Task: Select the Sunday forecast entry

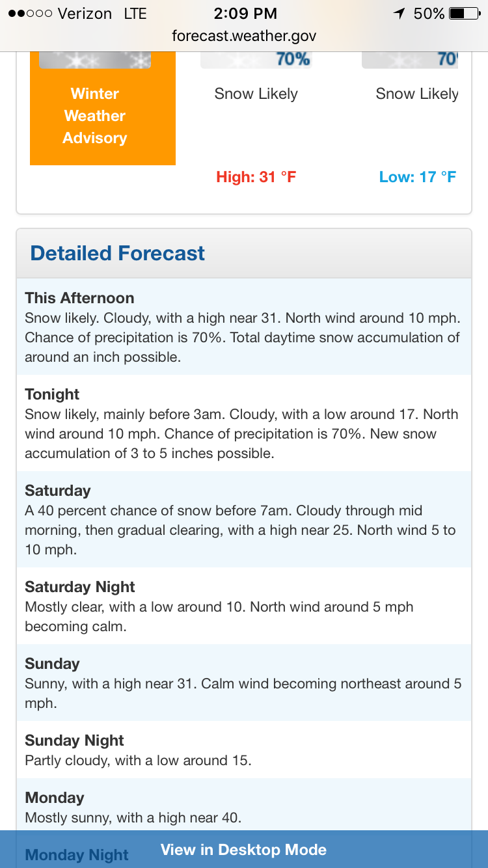Action: 244,683
